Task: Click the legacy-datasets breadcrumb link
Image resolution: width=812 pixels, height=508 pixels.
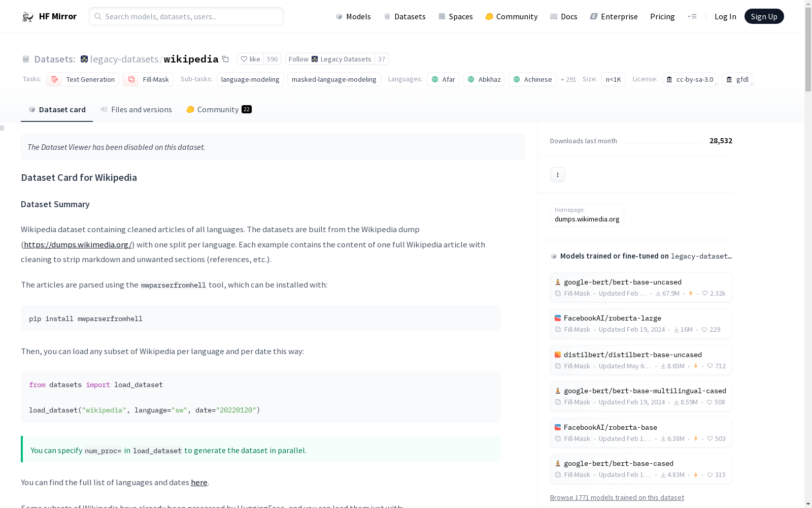Action: [124, 59]
